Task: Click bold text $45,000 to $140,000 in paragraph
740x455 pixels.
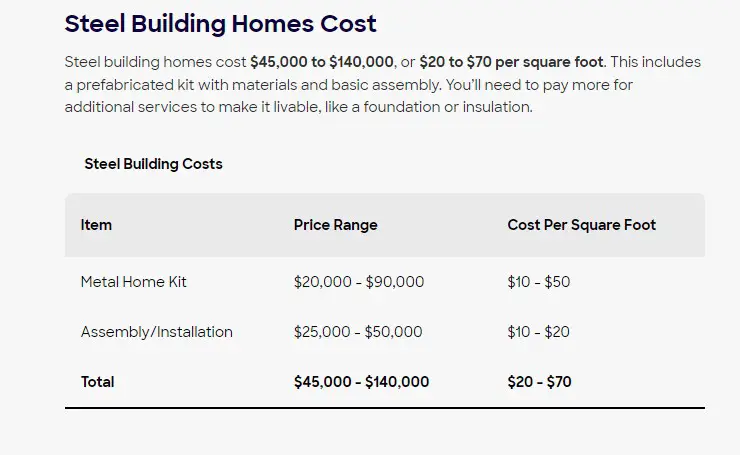Action: coord(322,62)
